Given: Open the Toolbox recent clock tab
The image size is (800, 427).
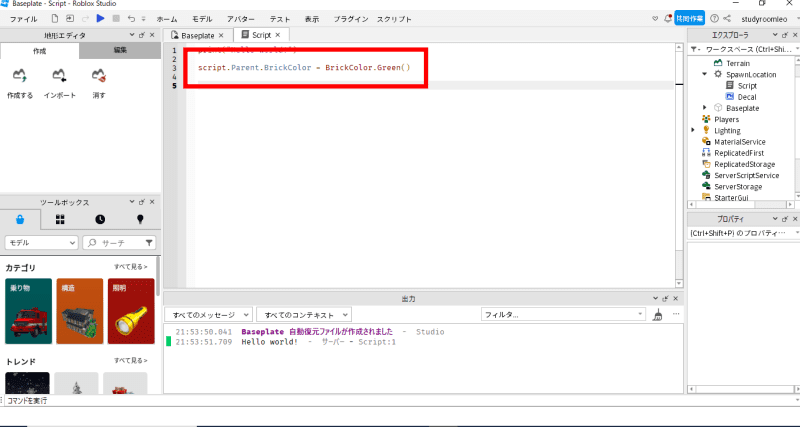Looking at the screenshot, I should 100,219.
